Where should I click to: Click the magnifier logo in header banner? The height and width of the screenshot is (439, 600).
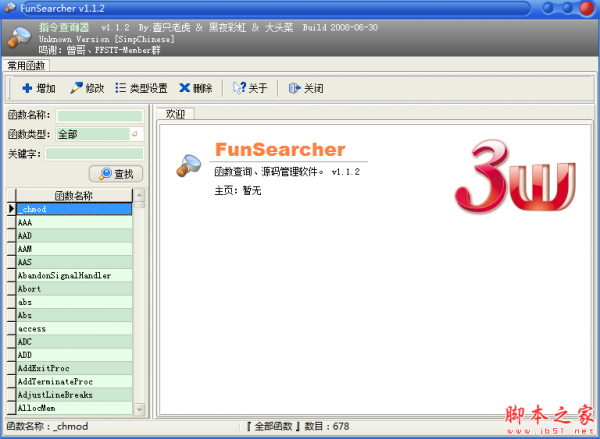[19, 38]
